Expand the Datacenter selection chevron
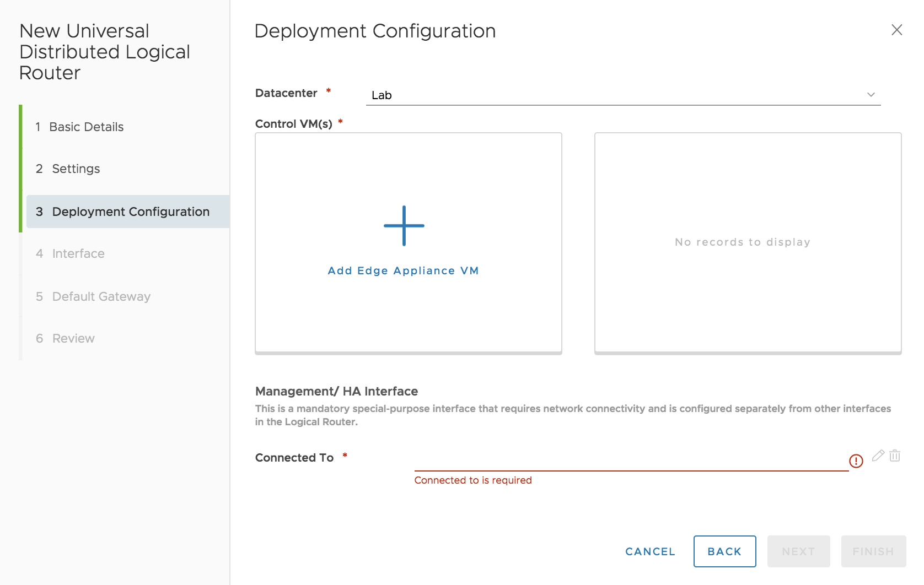This screenshot has width=924, height=585. click(x=871, y=94)
